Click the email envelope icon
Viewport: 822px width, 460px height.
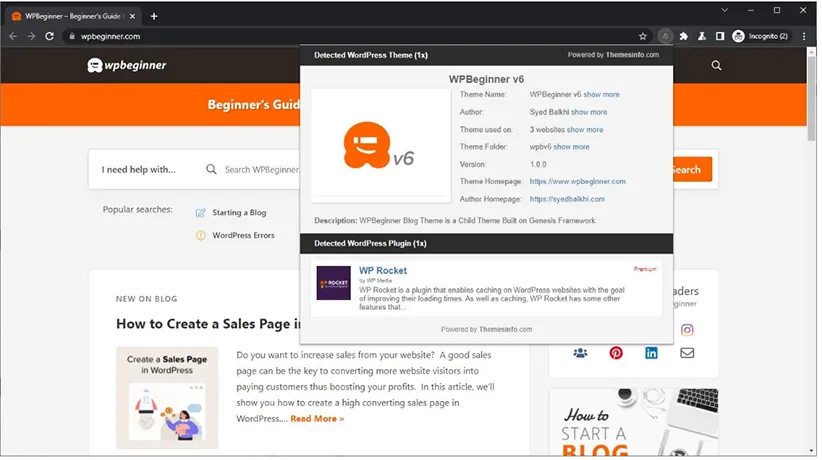coord(687,353)
